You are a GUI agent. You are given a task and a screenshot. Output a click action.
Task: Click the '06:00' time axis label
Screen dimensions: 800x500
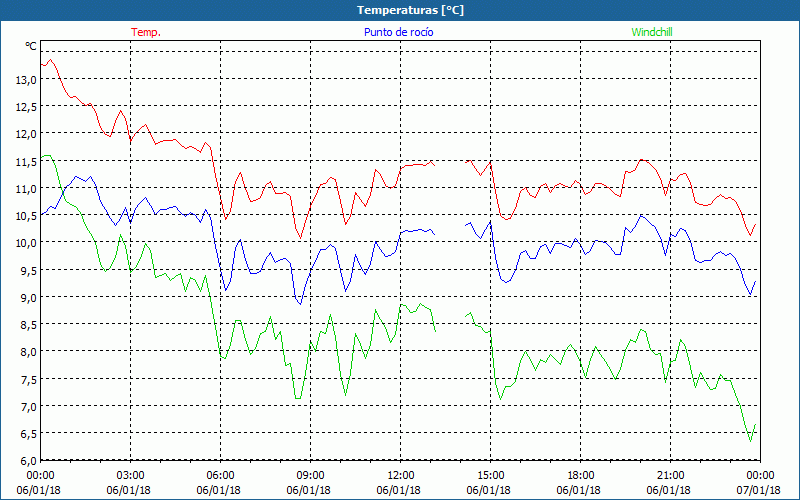(220, 476)
